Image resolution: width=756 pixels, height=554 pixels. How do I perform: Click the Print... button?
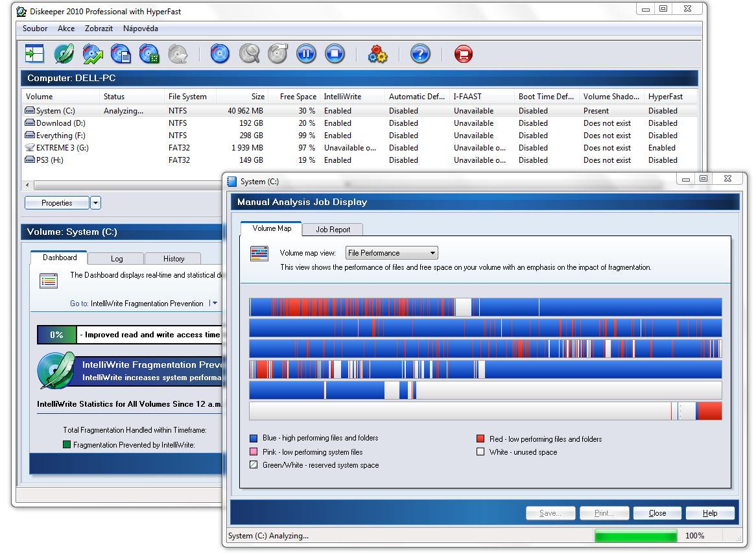pos(604,513)
